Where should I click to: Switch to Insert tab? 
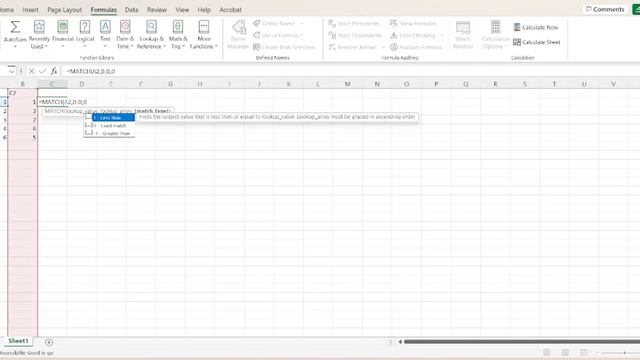point(30,9)
